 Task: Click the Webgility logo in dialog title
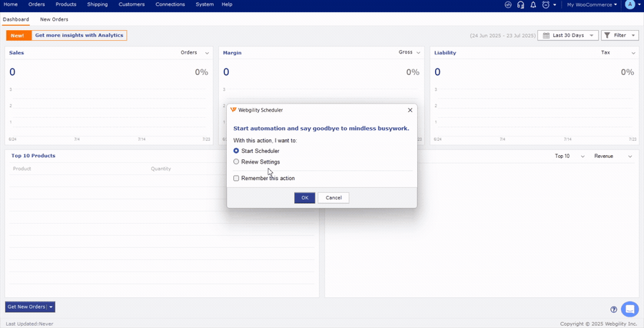pyautogui.click(x=233, y=110)
